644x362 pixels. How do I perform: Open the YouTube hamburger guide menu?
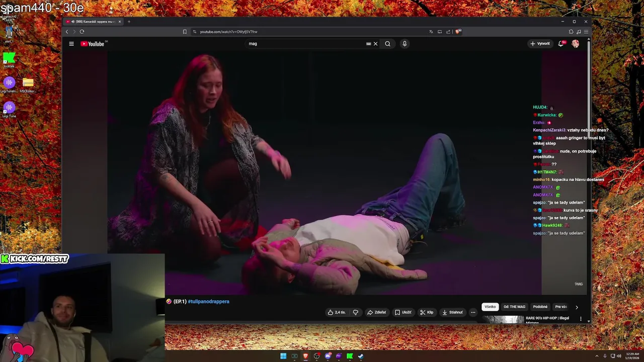click(x=71, y=44)
